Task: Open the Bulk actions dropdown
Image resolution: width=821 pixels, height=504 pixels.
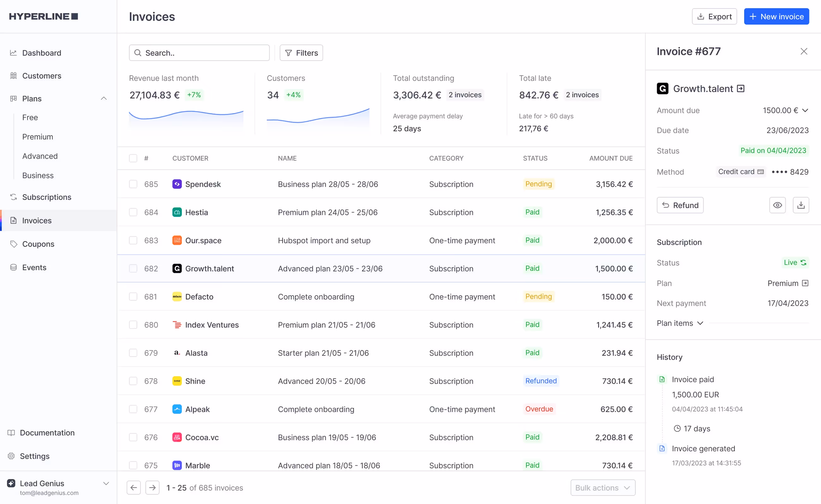Action: 602,487
